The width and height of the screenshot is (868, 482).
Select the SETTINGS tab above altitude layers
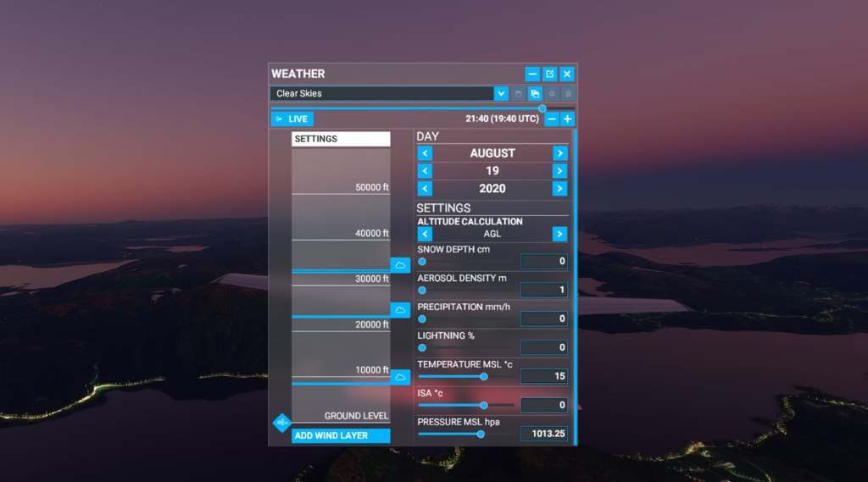[x=341, y=139]
